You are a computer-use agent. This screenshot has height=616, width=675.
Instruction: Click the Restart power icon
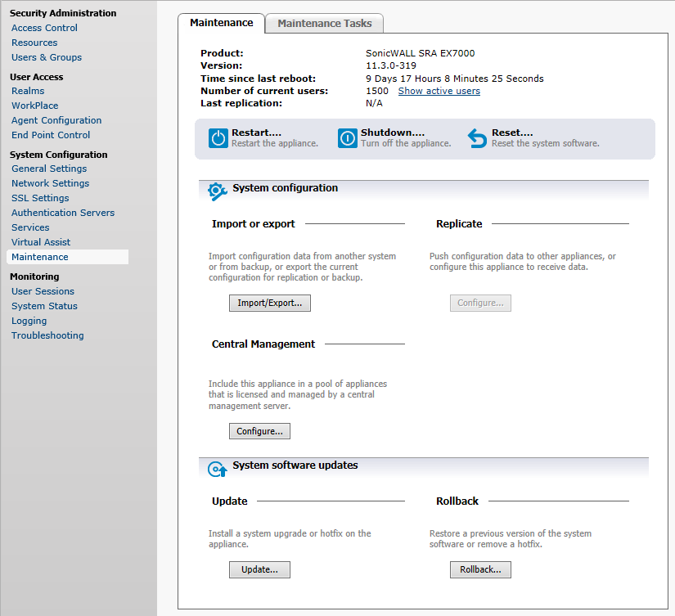(x=218, y=138)
